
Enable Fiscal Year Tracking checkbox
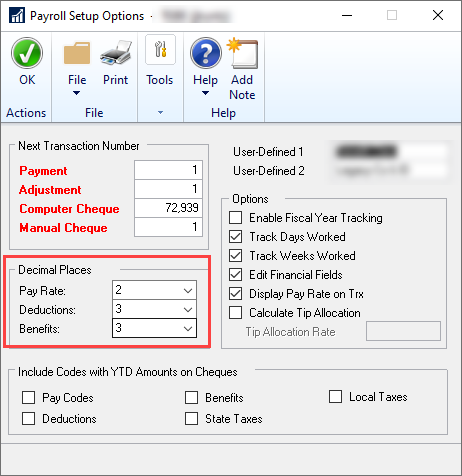236,218
